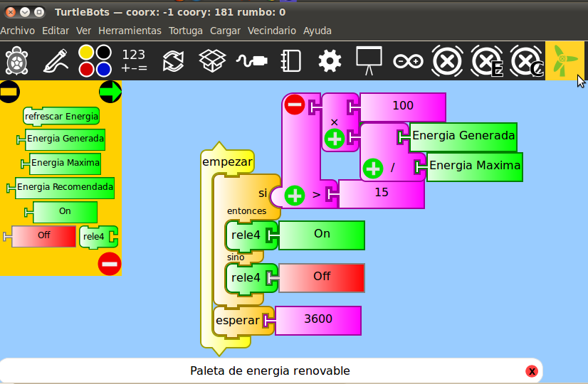Click the number block showing 15
Screen dimensions: 588x384
coord(382,193)
